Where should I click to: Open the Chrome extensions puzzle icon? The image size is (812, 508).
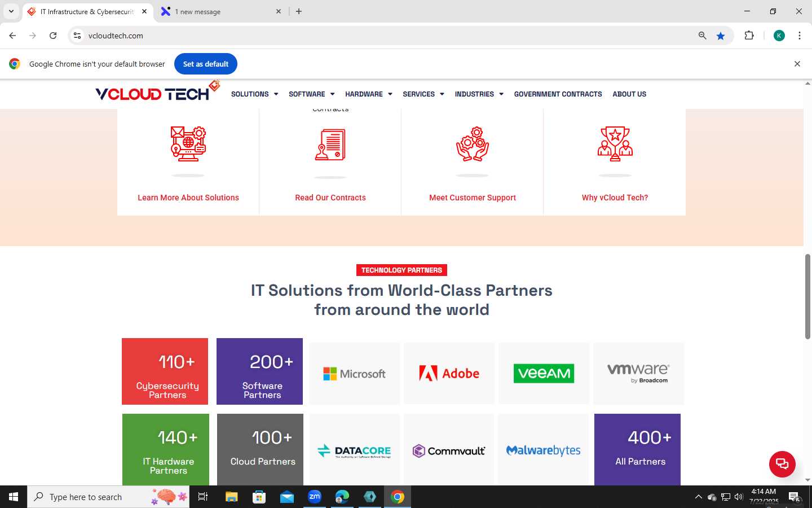[x=749, y=36]
